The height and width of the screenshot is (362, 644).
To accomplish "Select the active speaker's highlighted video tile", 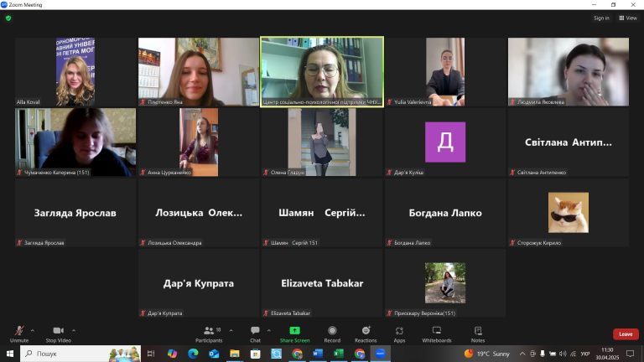I will (322, 71).
